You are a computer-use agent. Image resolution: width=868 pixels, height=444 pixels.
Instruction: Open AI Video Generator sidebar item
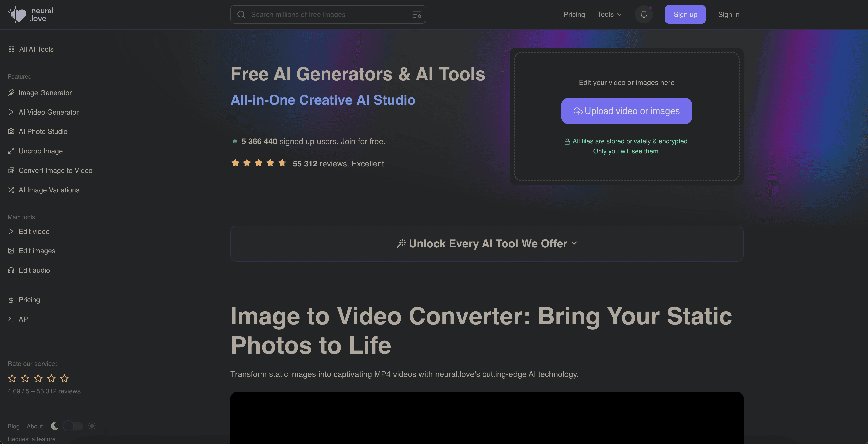coord(49,112)
